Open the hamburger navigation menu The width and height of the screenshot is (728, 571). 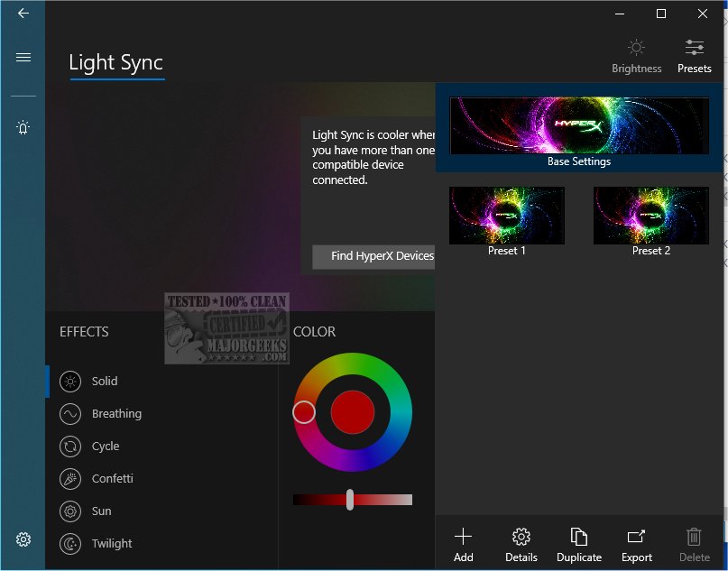(x=23, y=57)
